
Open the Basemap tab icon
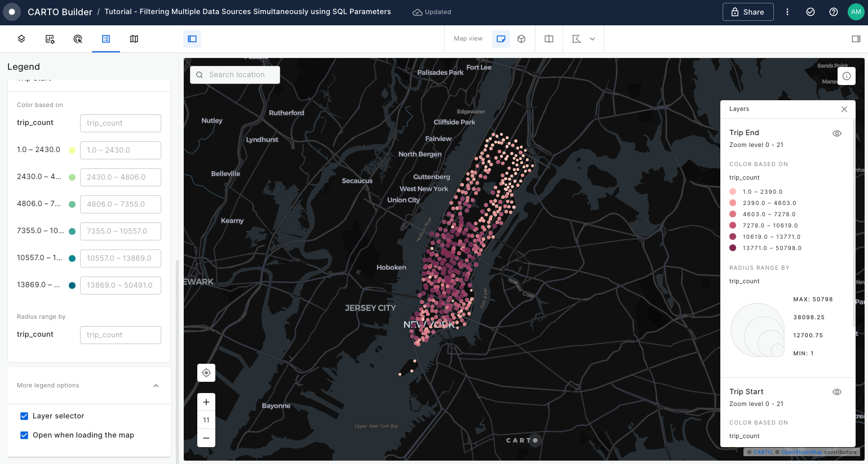click(134, 39)
